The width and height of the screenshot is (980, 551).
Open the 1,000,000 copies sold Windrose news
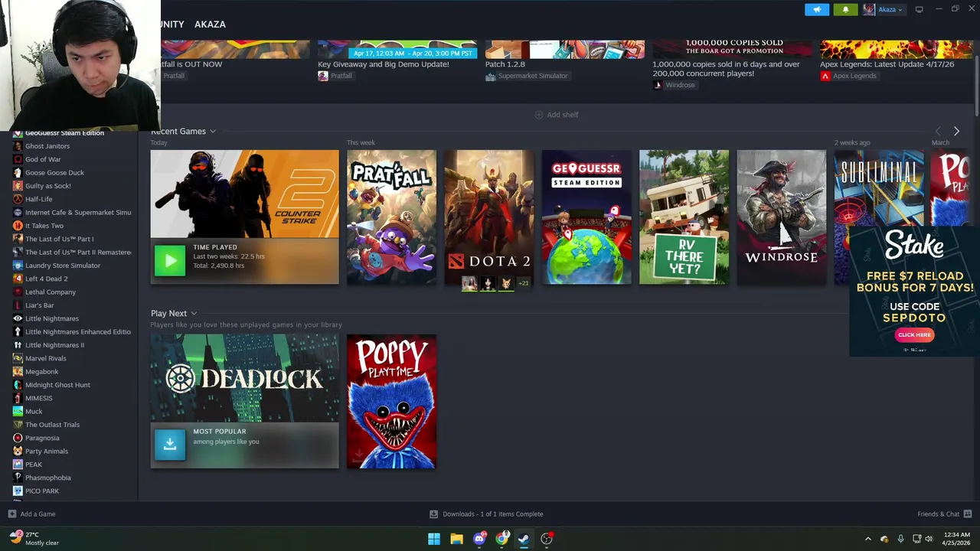click(x=726, y=69)
